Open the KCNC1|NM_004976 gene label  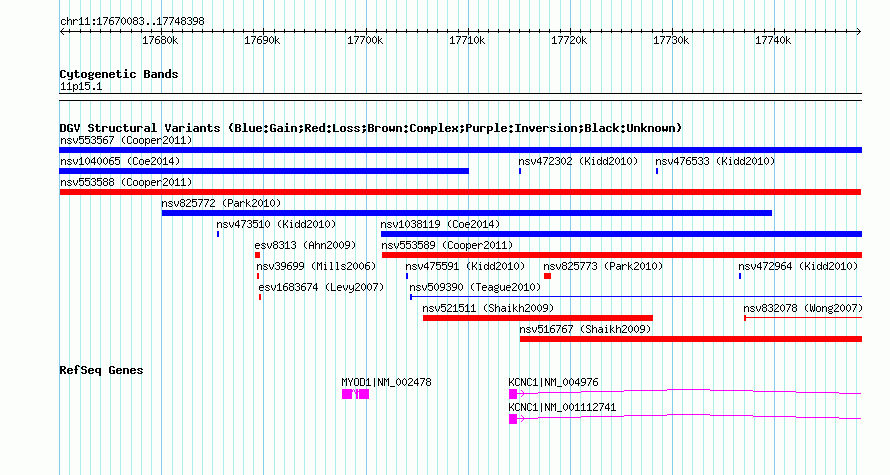[x=553, y=382]
